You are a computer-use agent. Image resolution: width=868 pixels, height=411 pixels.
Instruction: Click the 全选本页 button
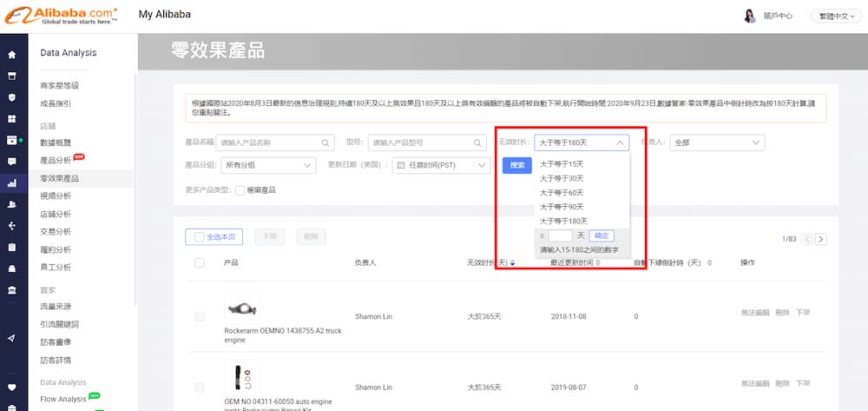click(x=214, y=237)
